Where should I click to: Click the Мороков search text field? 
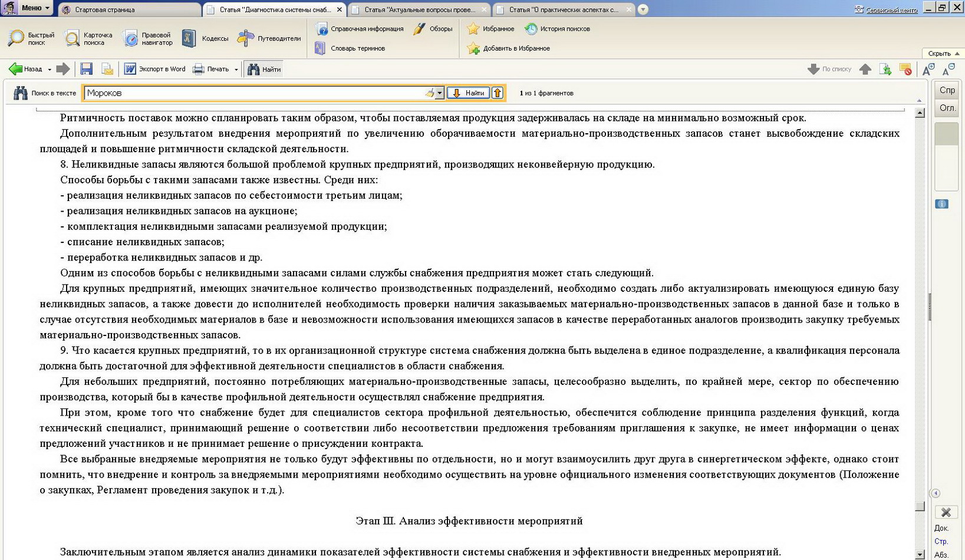click(253, 93)
